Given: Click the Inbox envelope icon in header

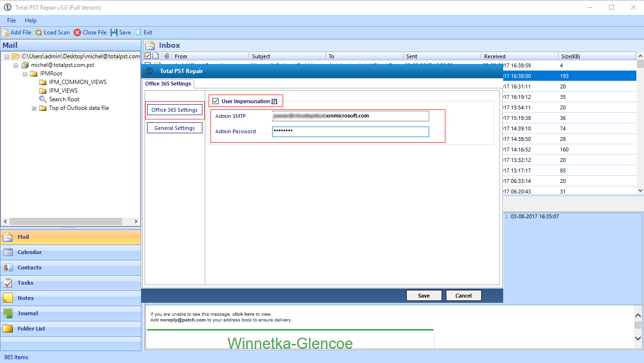Looking at the screenshot, I should (150, 45).
